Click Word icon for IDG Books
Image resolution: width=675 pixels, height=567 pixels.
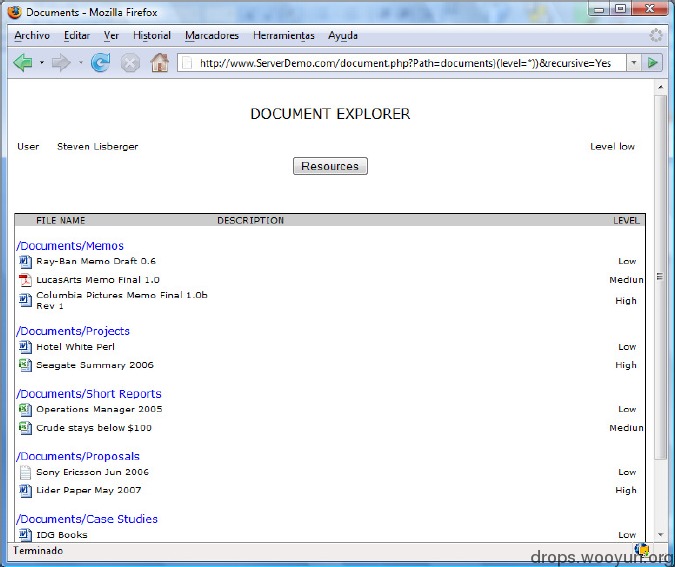pos(25,535)
